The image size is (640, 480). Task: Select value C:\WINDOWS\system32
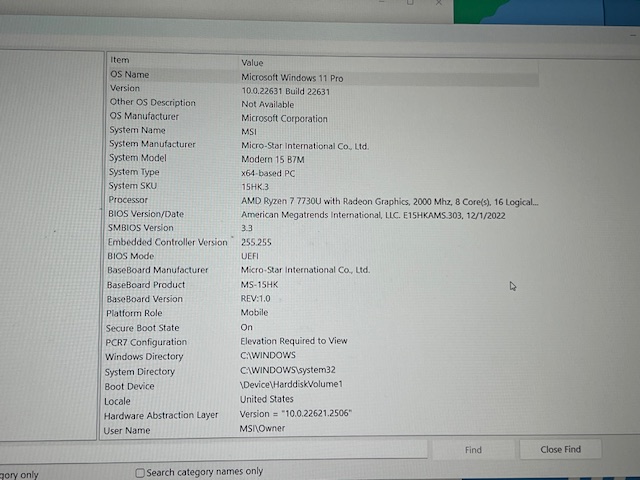(x=288, y=370)
